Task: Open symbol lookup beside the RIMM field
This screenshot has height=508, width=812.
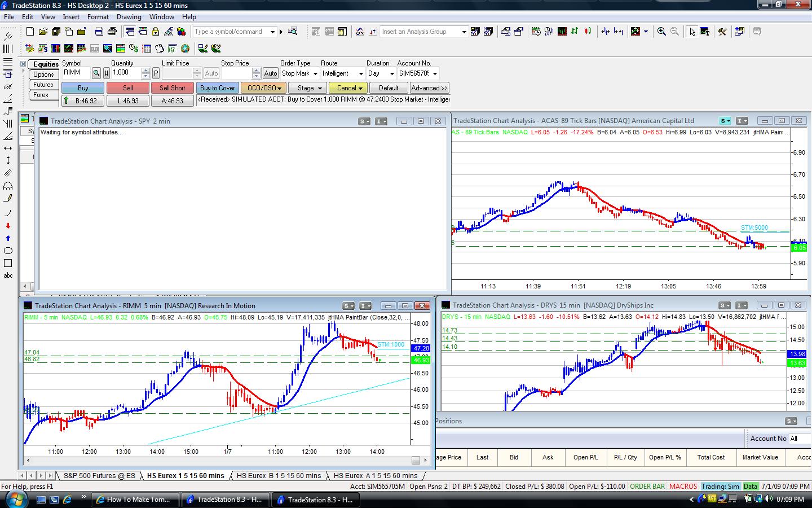Action: 96,73
